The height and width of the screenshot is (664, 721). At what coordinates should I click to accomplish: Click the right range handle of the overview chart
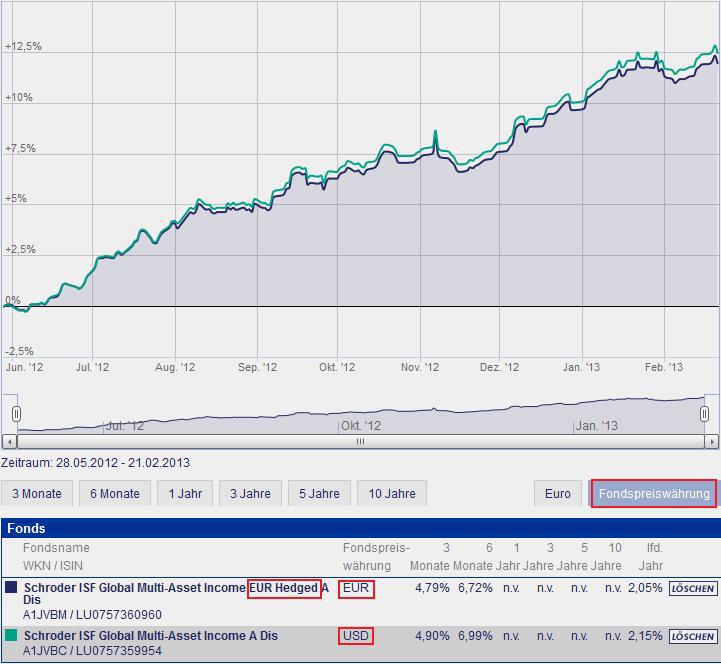[x=706, y=413]
